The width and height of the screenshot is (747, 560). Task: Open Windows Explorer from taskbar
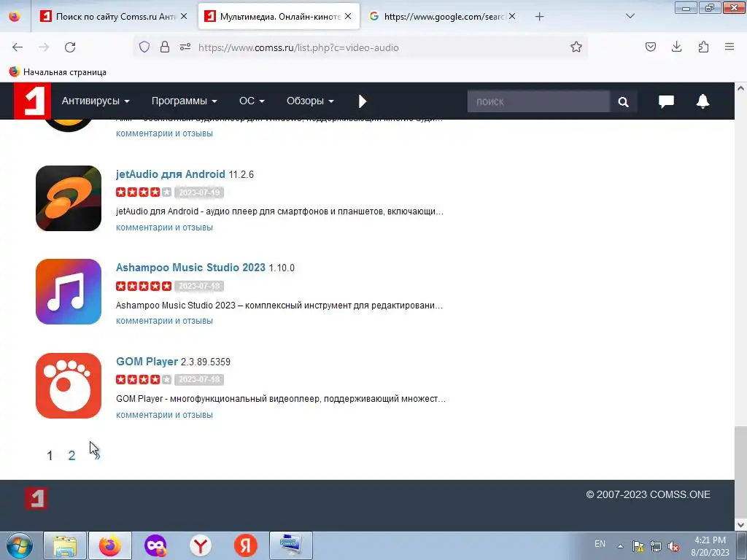click(x=65, y=545)
